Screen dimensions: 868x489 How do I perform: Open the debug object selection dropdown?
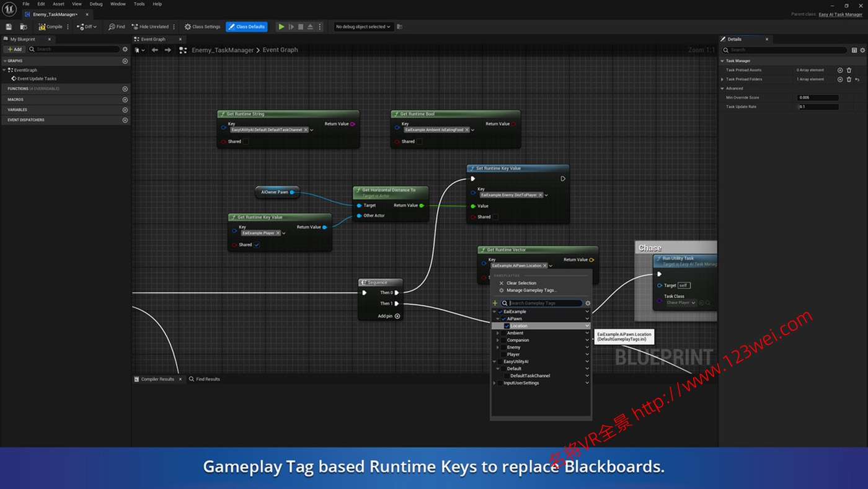363,27
